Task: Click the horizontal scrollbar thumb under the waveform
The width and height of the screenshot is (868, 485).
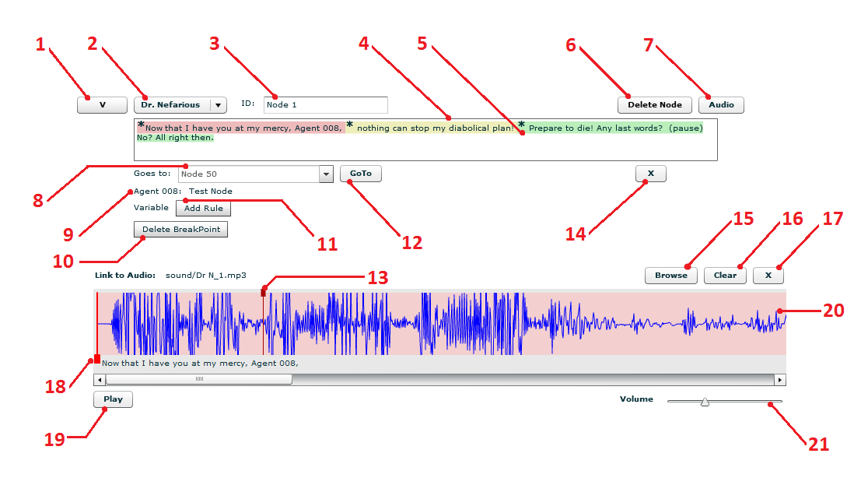Action: 199,380
